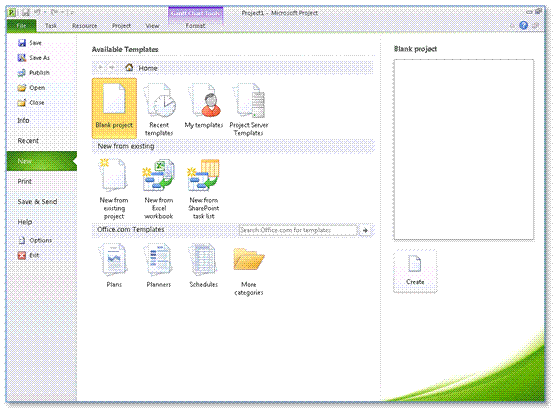This screenshot has height=413, width=556.
Task: Choose New from existing project
Action: click(x=114, y=189)
